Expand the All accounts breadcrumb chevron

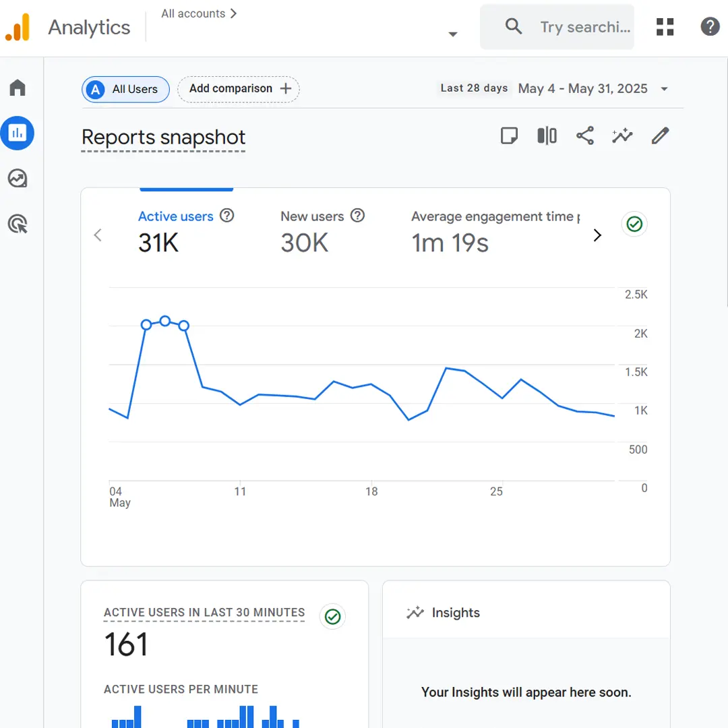(233, 13)
